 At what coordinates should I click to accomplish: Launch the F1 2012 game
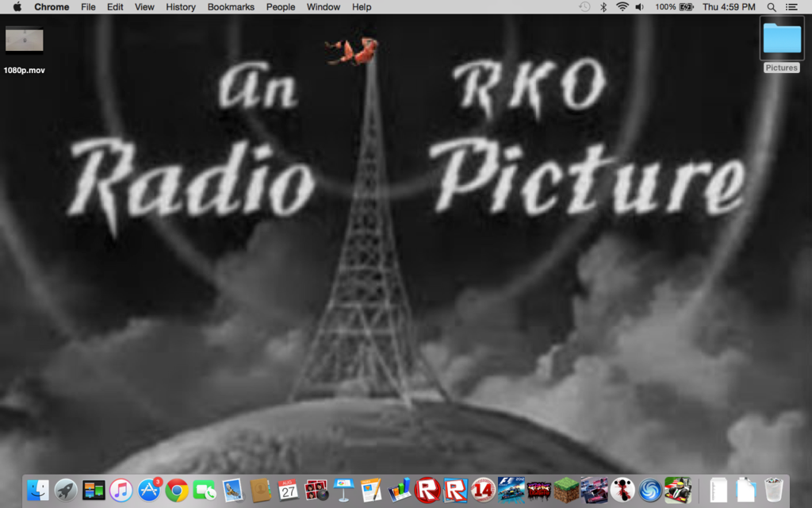[511, 490]
